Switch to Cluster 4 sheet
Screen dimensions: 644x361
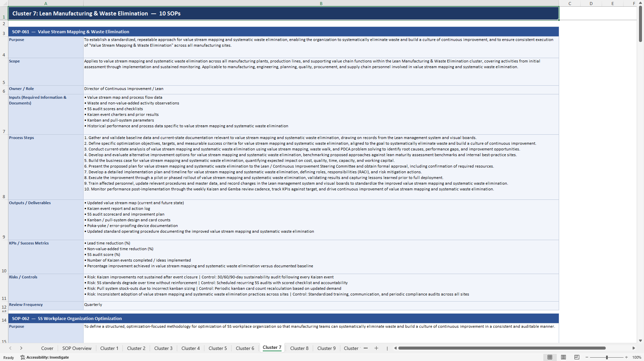191,348
